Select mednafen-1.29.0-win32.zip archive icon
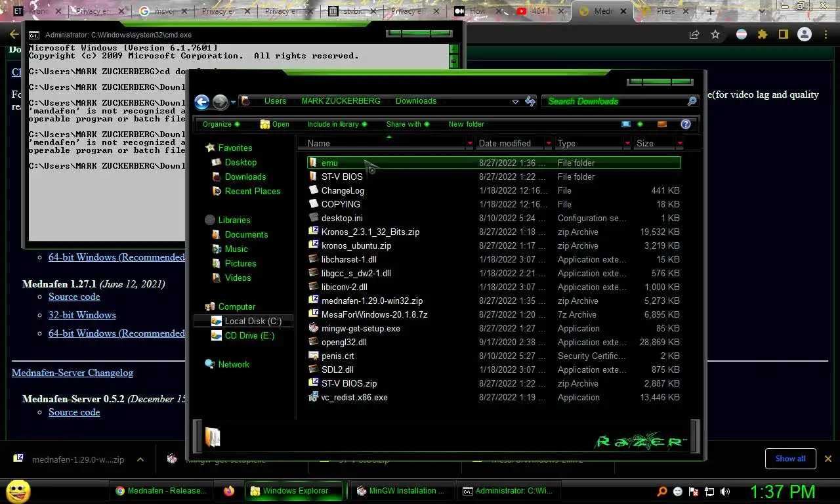This screenshot has width=840, height=504. [314, 301]
